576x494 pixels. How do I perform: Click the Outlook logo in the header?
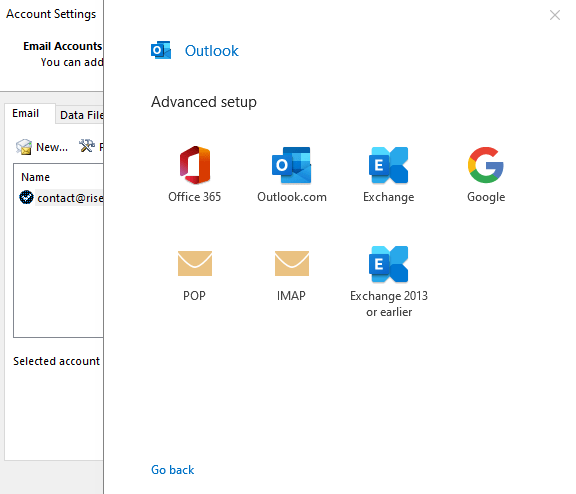coord(161,50)
